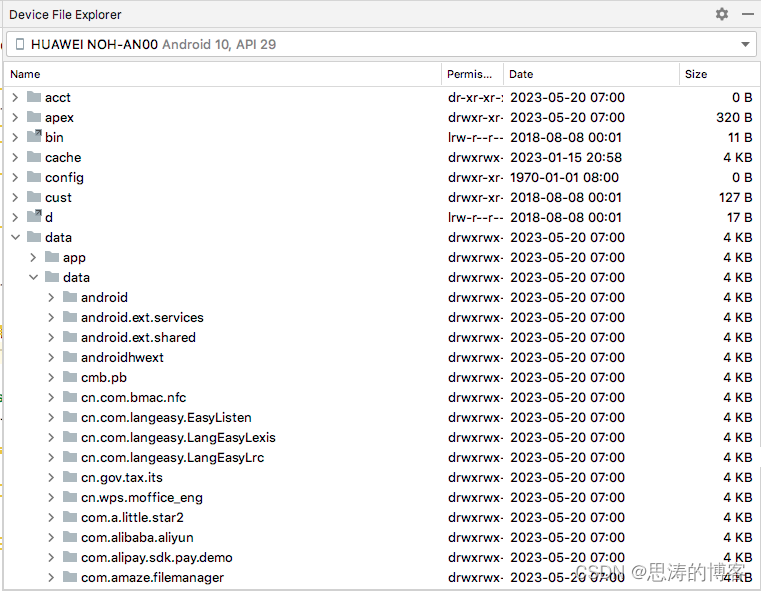Expand the d symlink folder
Image resolution: width=761 pixels, height=591 pixels.
point(16,217)
